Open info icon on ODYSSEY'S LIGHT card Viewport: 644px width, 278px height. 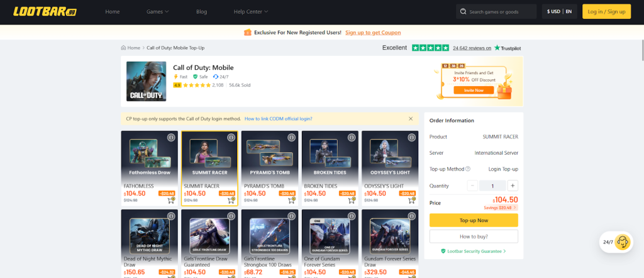pos(411,138)
